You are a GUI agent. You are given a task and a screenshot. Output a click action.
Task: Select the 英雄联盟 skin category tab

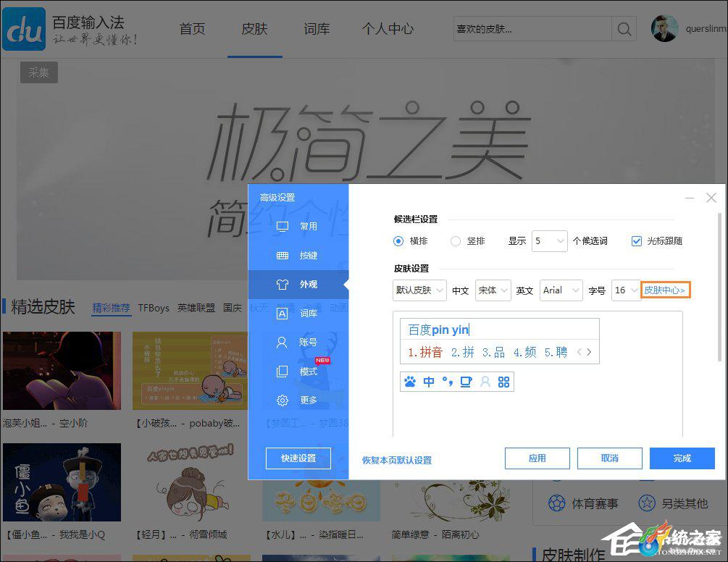[x=196, y=308]
